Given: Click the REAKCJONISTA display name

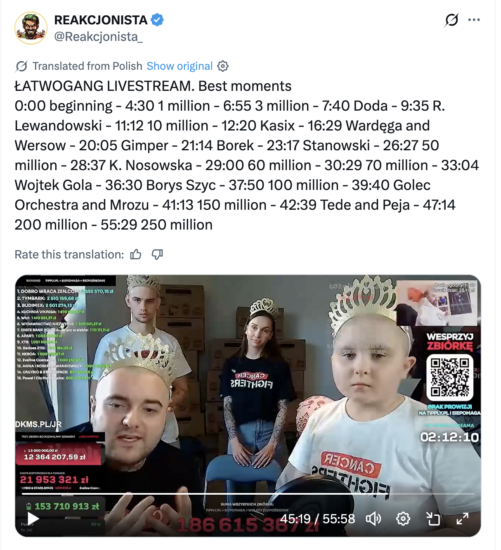Looking at the screenshot, I should pyautogui.click(x=101, y=20).
